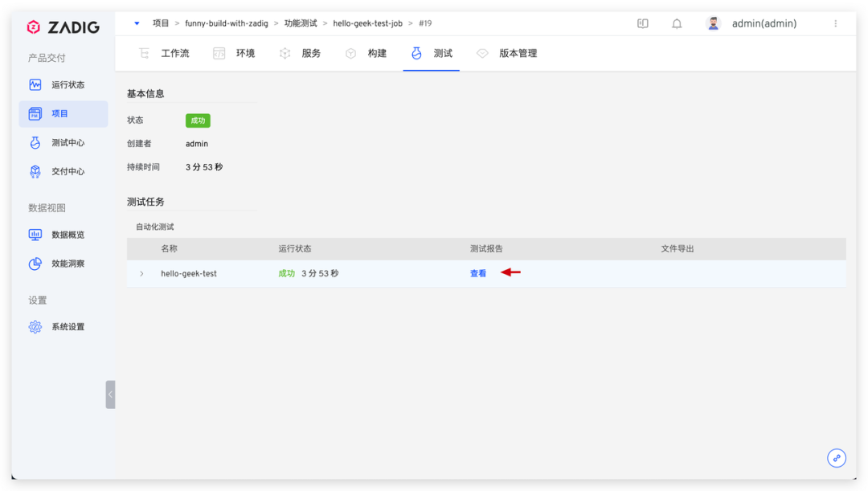This screenshot has width=868, height=491.
Task: Click 名称 column header
Action: pyautogui.click(x=169, y=248)
